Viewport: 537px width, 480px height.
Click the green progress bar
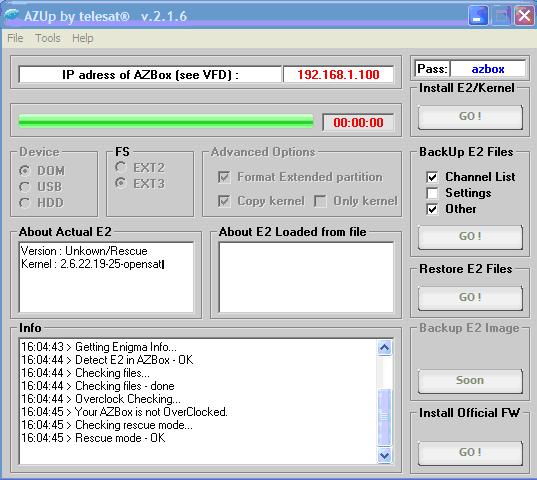tap(166, 121)
